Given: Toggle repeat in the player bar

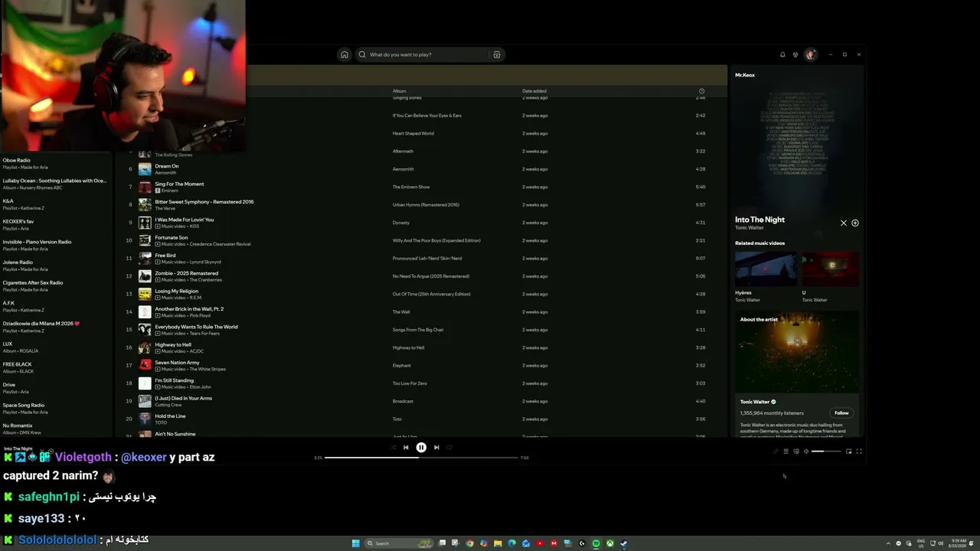Looking at the screenshot, I should click(x=449, y=447).
